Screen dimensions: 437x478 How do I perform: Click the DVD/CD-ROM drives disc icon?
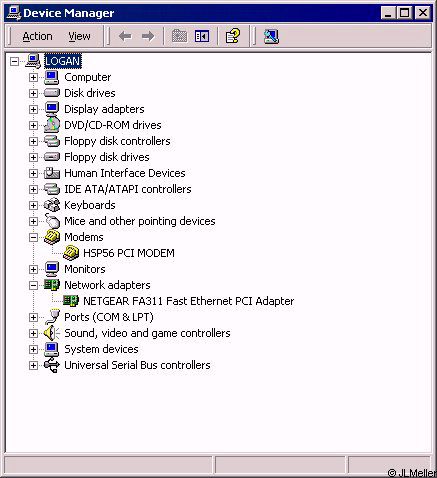(52, 125)
